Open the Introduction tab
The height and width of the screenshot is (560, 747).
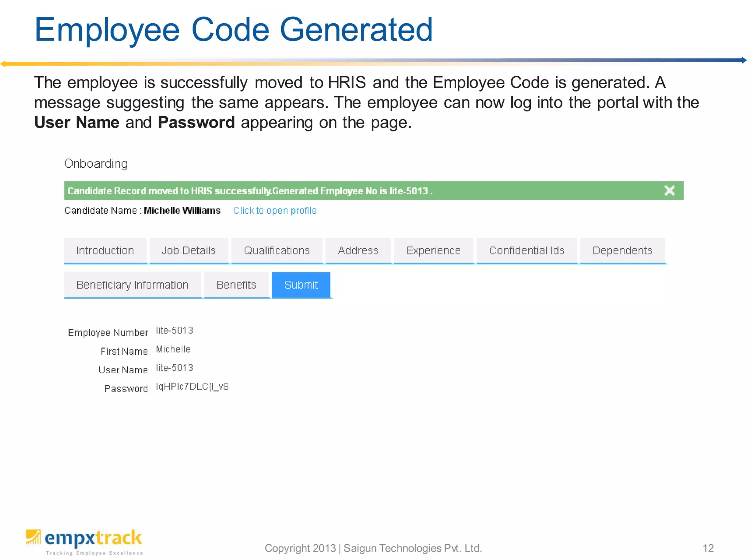click(105, 251)
